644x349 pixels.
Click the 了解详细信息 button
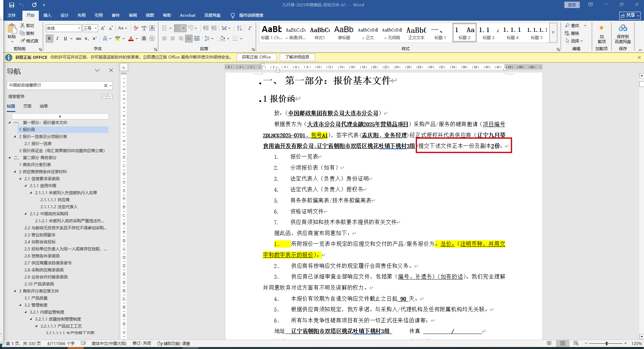[297, 57]
